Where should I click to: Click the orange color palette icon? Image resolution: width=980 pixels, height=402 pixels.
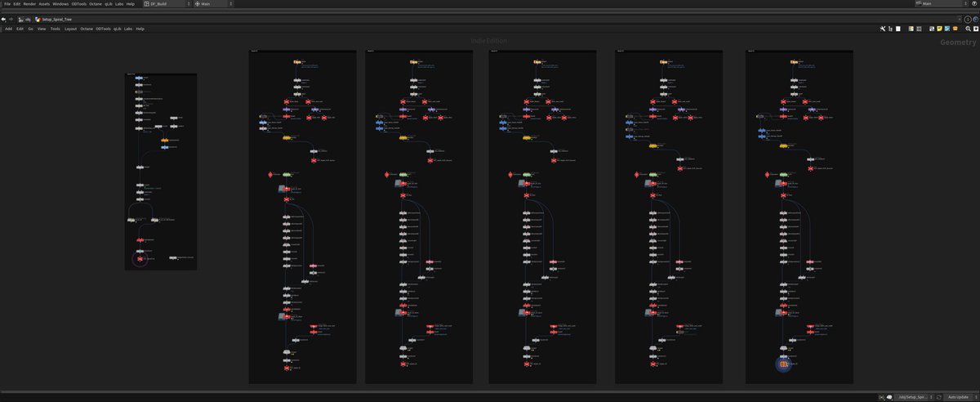pos(955,29)
